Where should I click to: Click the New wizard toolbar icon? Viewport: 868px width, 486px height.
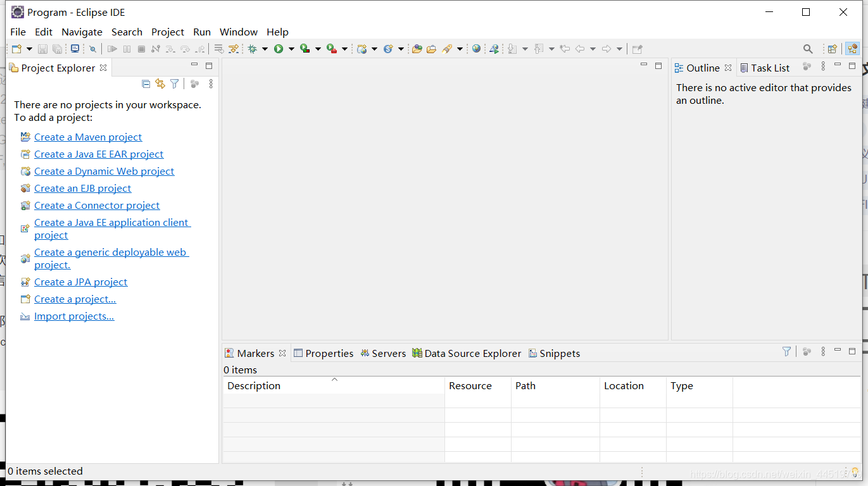[17, 49]
